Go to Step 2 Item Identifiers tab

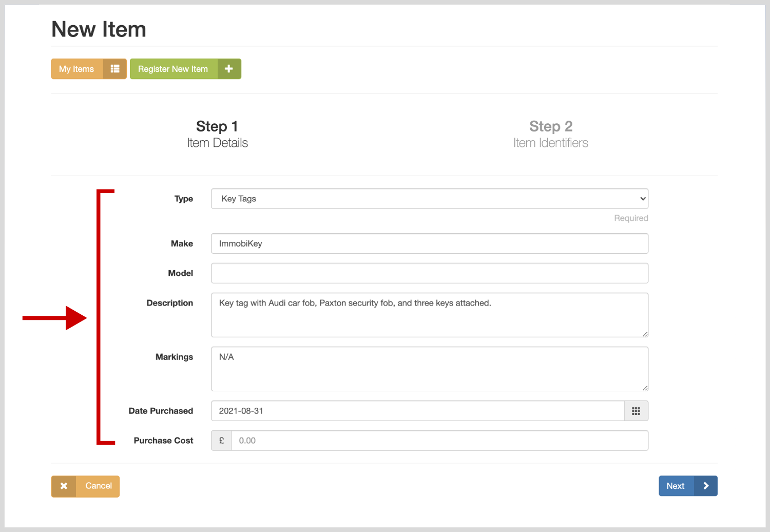coord(550,134)
